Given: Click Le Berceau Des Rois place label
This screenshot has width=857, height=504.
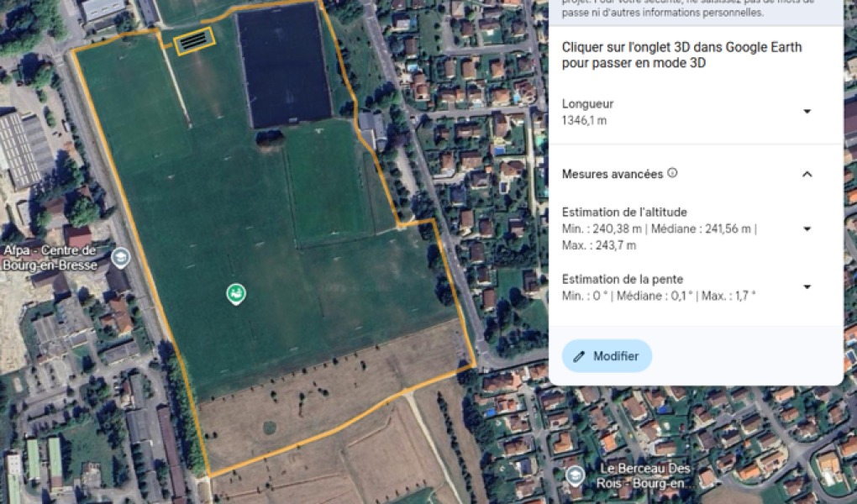Looking at the screenshot, I should (645, 475).
